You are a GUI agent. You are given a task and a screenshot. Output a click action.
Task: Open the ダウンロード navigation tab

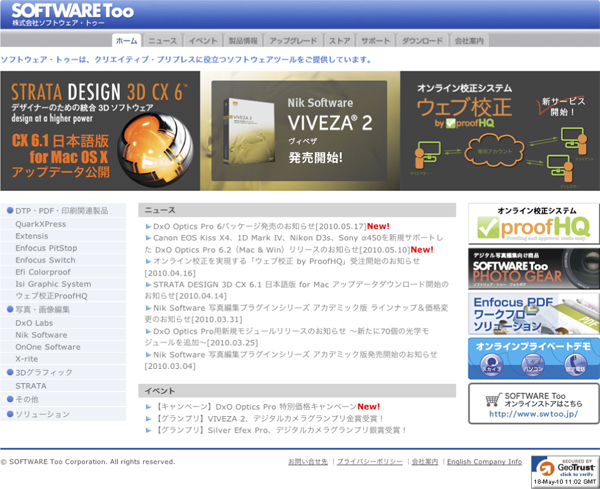point(422,41)
